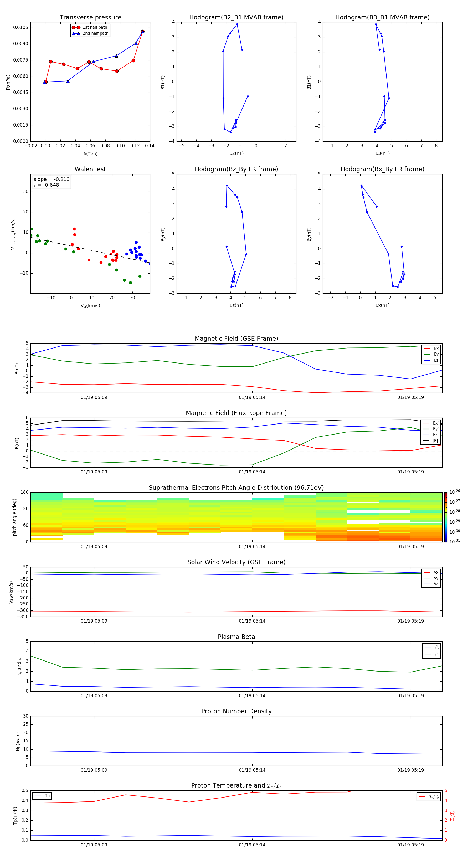Click the '01/19 05:09' tick under Plasma Beta plot
The height and width of the screenshot is (868, 473).
[94, 696]
